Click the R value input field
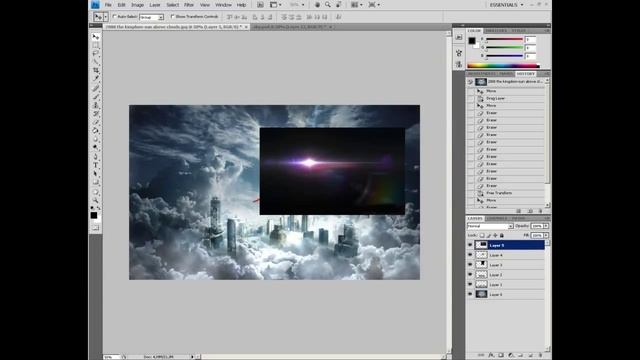This screenshot has width=640, height=360. point(530,40)
